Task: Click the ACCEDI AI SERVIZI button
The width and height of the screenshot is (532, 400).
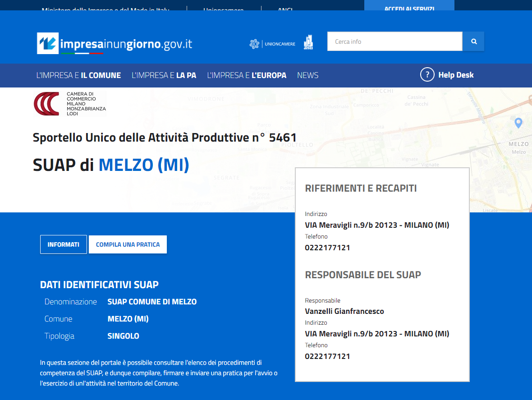Action: coord(409,6)
